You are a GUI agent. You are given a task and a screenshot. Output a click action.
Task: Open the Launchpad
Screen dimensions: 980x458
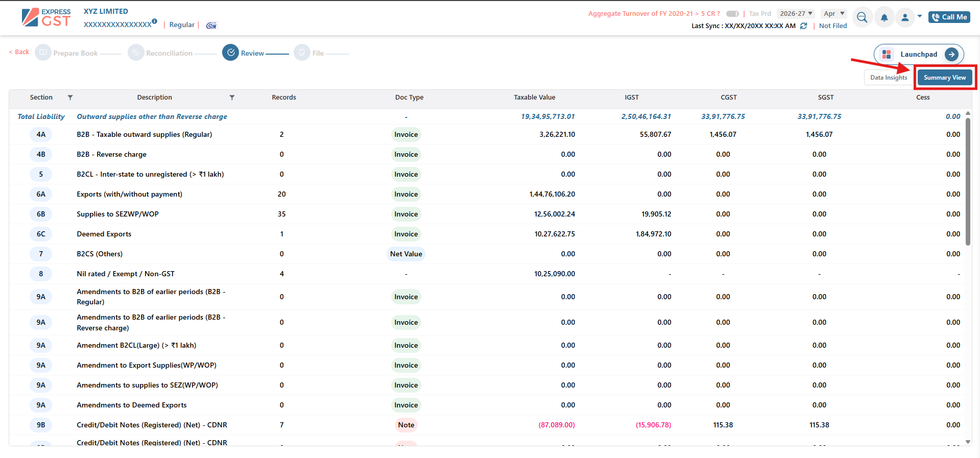[x=919, y=54]
